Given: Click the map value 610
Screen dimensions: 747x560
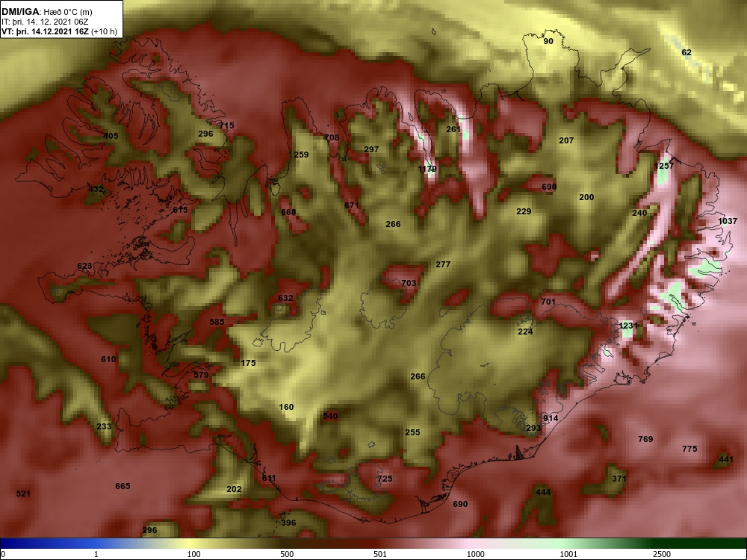Looking at the screenshot, I should (108, 359).
